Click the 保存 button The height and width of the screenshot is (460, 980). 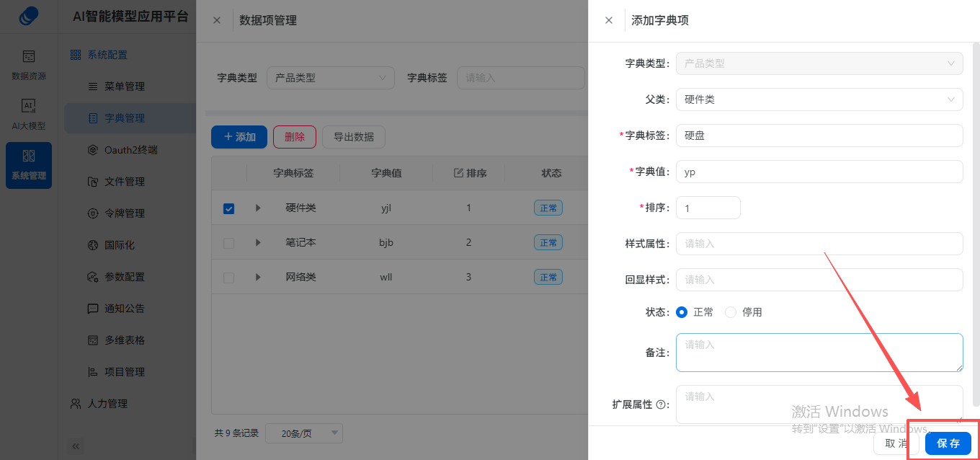tap(948, 443)
